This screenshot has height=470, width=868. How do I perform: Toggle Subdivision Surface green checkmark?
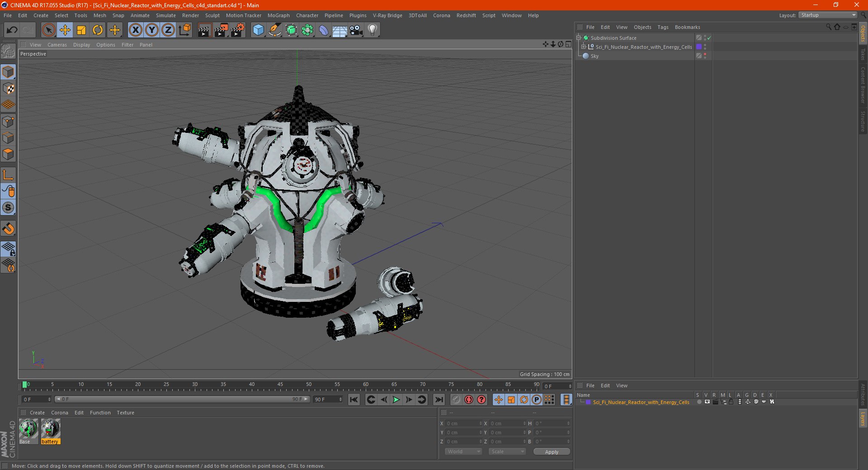tap(709, 38)
